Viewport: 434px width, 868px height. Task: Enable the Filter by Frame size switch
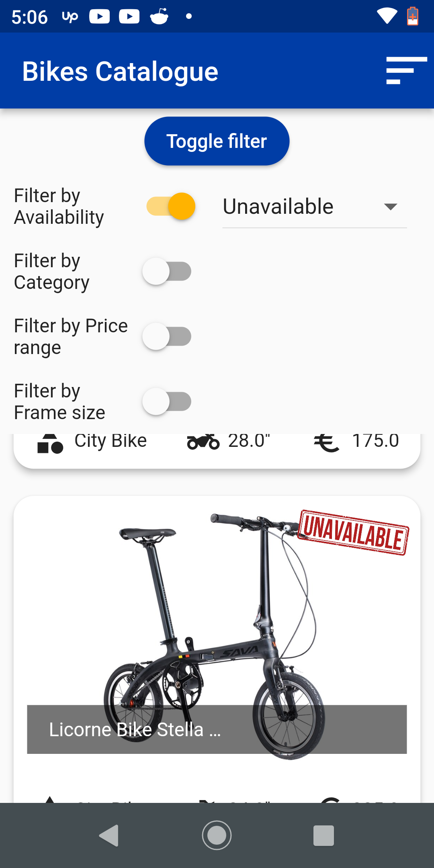tap(167, 401)
